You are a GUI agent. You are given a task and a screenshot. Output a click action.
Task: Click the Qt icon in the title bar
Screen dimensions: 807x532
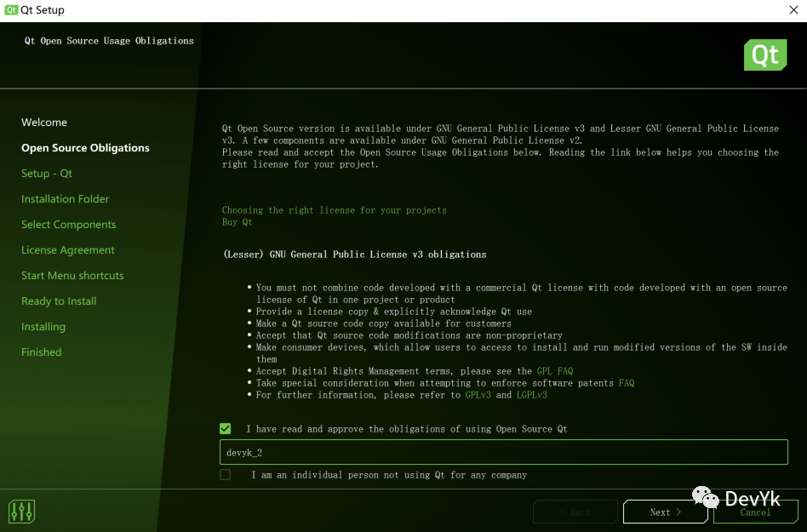point(10,10)
